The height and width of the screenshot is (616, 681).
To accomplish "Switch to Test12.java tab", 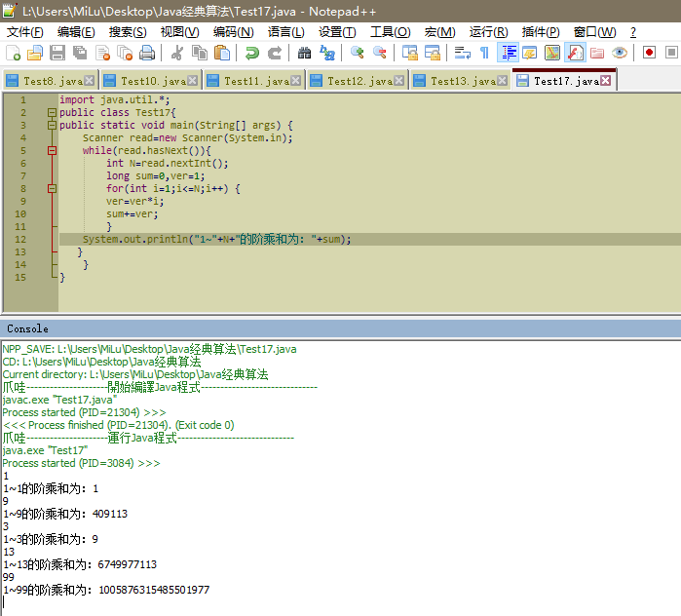I will pyautogui.click(x=358, y=81).
